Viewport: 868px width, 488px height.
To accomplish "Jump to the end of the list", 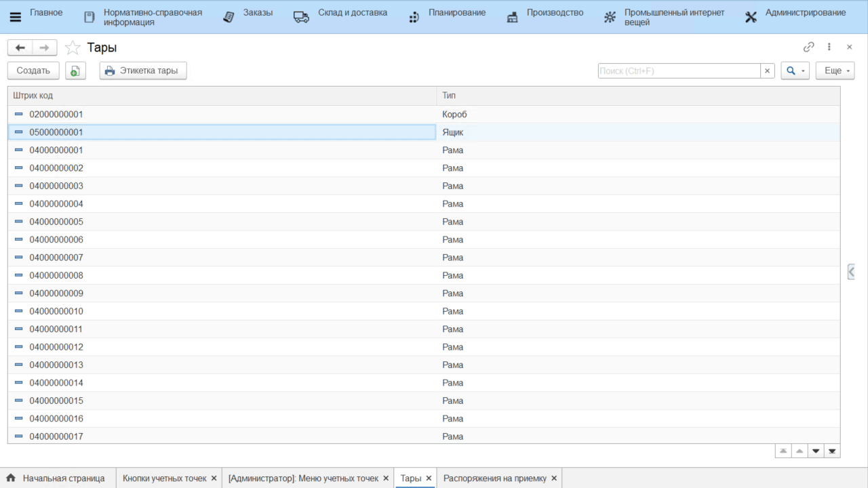I will 832,451.
